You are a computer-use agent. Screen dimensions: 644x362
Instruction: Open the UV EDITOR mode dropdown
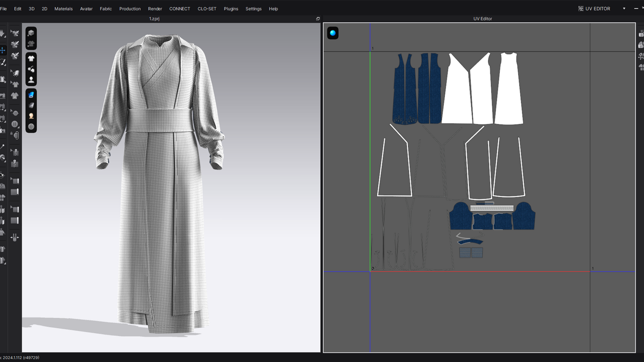click(597, 9)
